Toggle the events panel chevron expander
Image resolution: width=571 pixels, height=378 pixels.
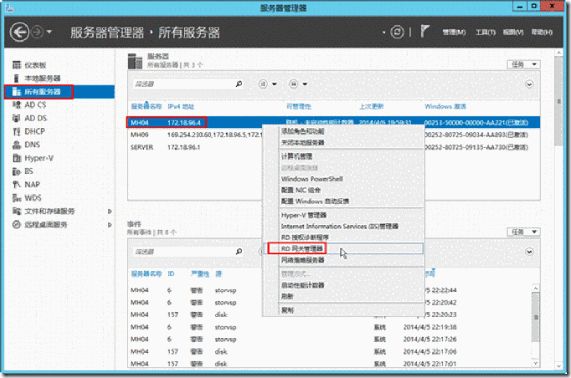point(529,252)
